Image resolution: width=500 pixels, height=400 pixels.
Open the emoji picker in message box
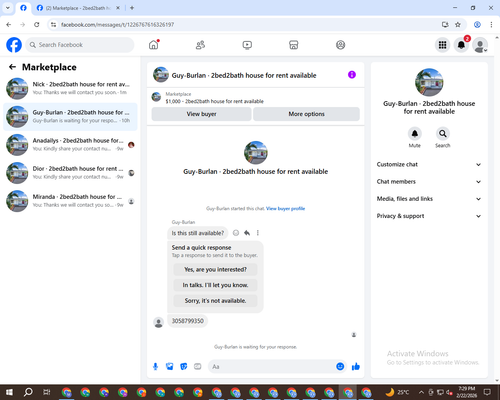pyautogui.click(x=340, y=367)
